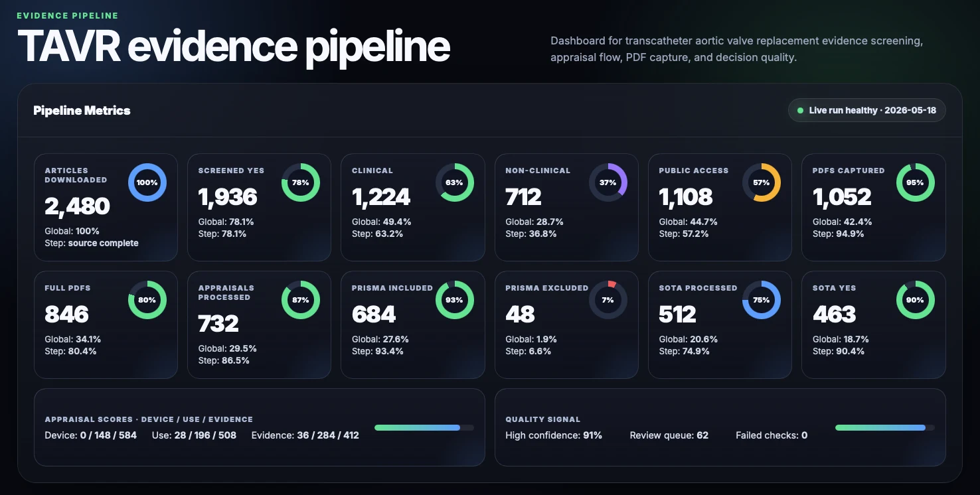This screenshot has width=980, height=495.
Task: Click the Articles Downloaded 100% donut chart
Action: [147, 182]
